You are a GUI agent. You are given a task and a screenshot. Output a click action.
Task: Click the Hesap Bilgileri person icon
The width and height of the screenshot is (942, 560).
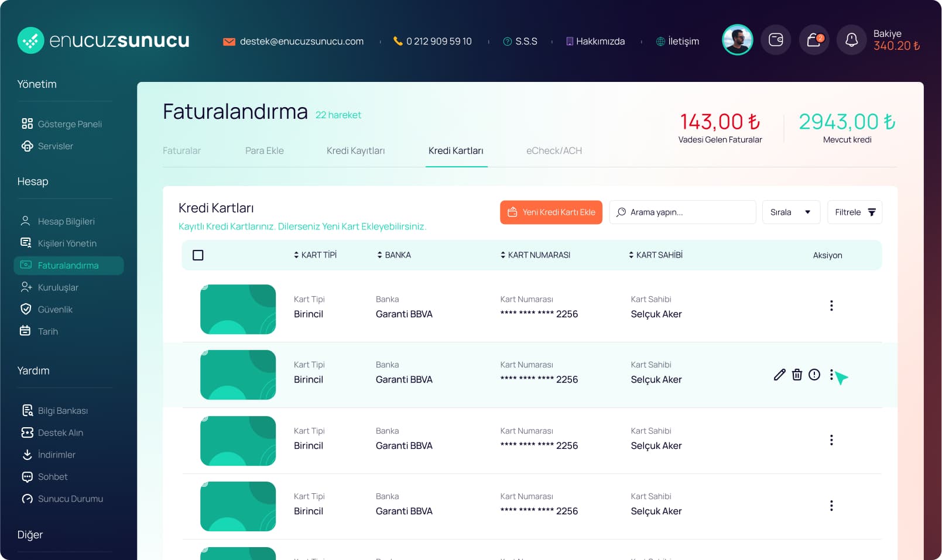click(x=25, y=221)
